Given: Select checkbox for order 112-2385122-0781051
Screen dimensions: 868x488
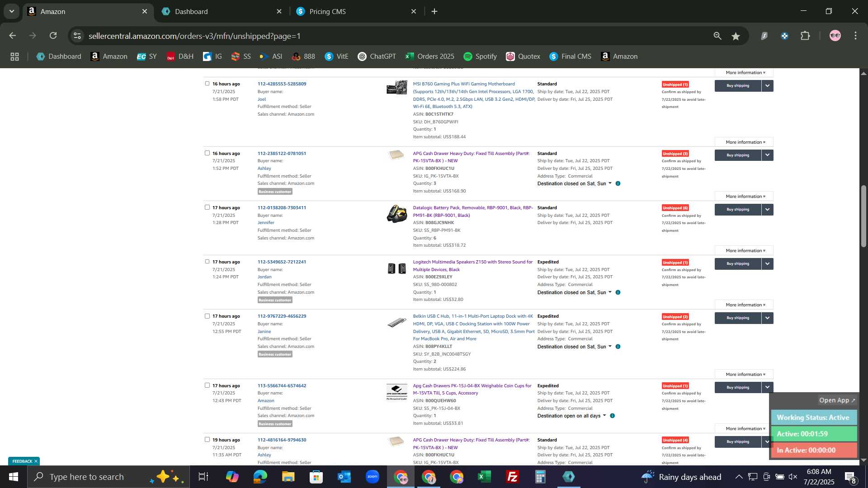Looking at the screenshot, I should coord(207,153).
